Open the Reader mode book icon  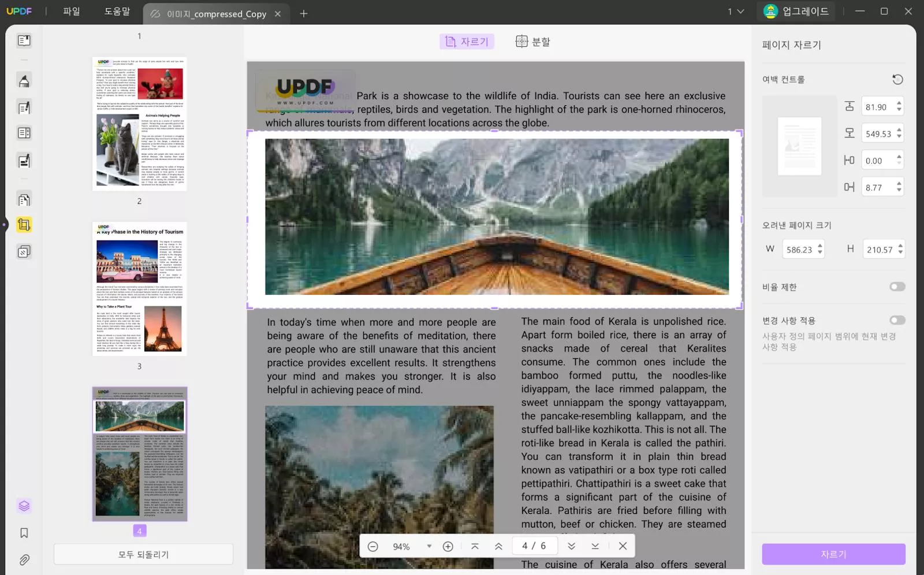[x=24, y=40]
